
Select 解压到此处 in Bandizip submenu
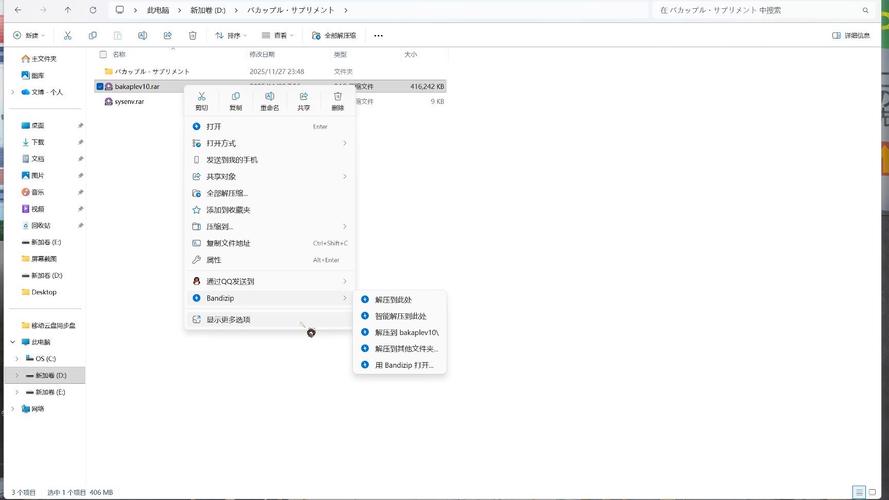click(x=392, y=299)
